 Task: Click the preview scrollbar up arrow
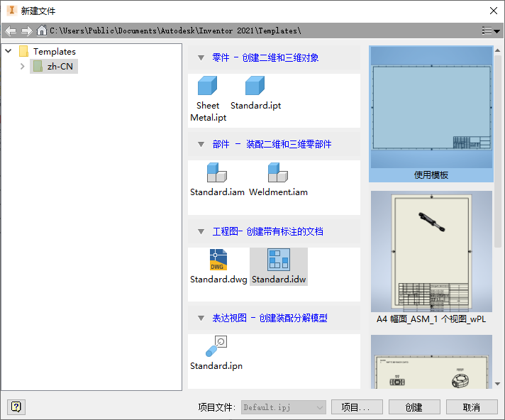[498, 50]
